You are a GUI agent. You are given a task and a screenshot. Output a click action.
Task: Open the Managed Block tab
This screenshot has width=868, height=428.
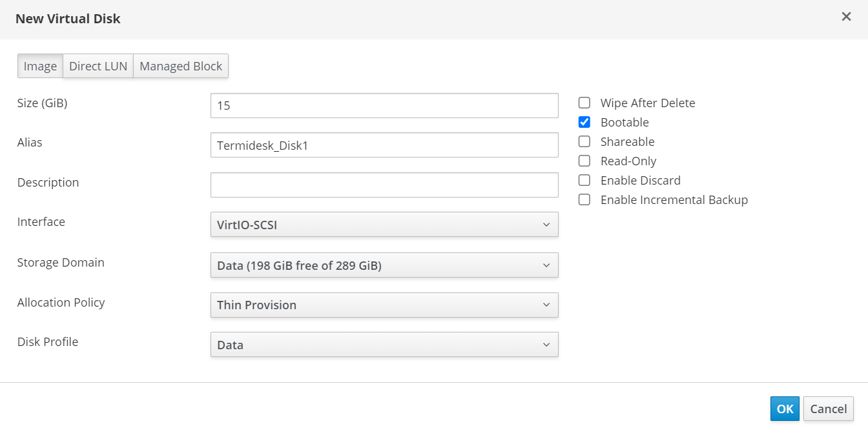coord(181,66)
